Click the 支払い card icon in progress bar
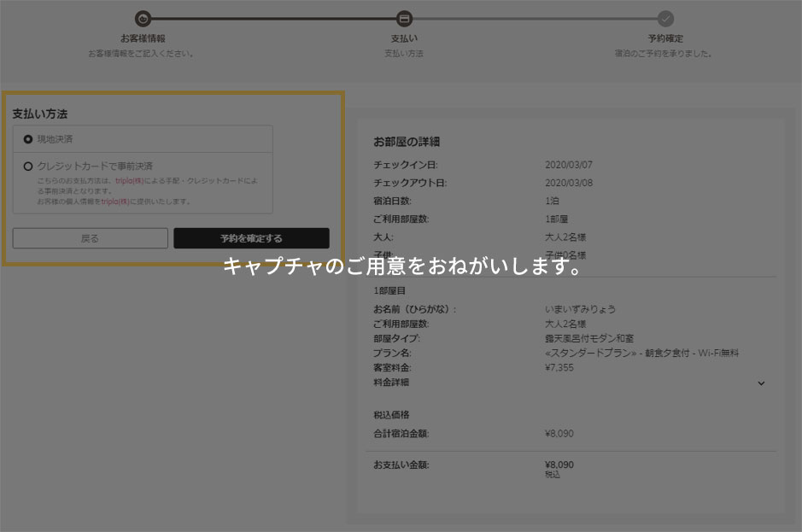This screenshot has height=532, width=802. [x=404, y=17]
